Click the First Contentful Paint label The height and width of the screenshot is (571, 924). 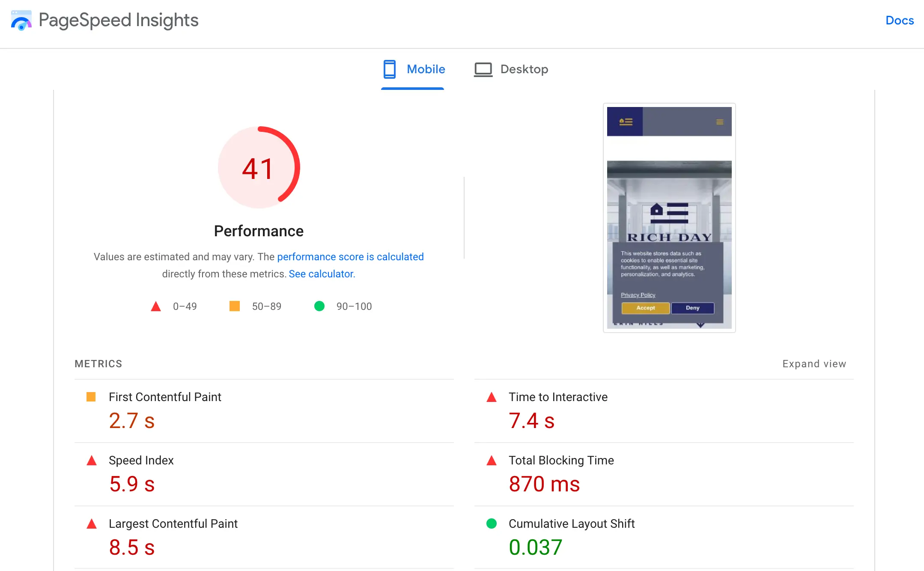(x=165, y=397)
